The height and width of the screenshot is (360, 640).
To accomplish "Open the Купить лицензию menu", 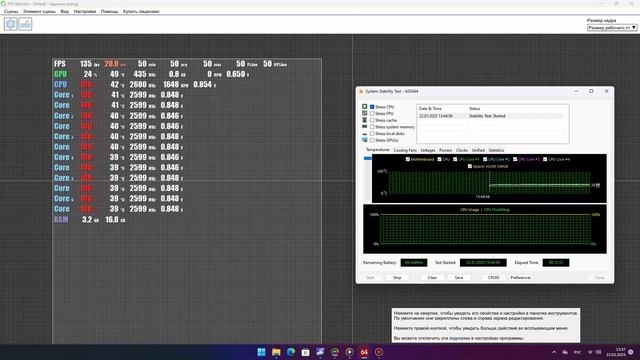I will (x=141, y=11).
